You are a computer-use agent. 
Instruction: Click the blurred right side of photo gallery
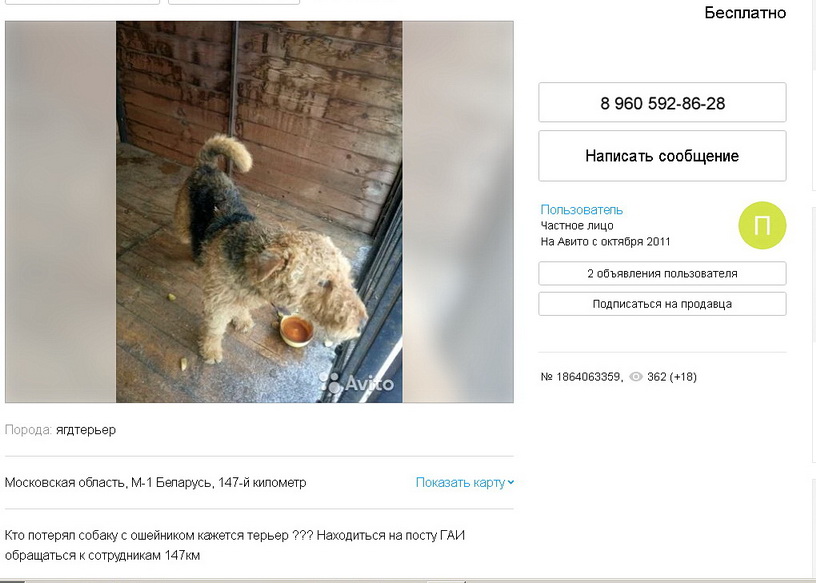[458, 212]
